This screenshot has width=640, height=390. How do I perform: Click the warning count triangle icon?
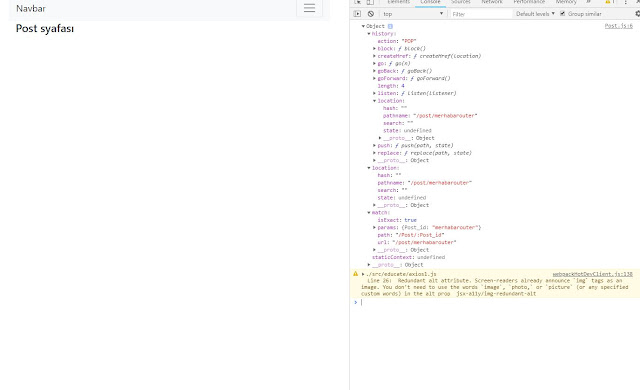(x=608, y=2)
